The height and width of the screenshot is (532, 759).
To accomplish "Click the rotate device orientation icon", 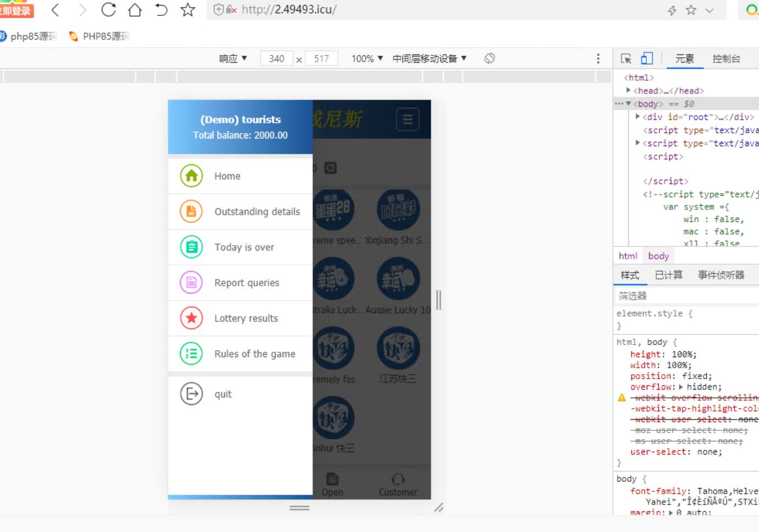I will 490,58.
